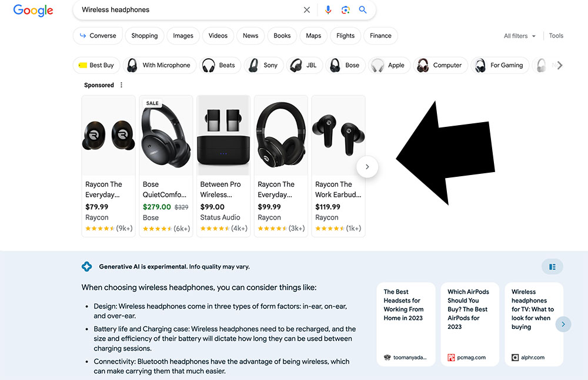Show more filter chips with arrow

point(560,65)
